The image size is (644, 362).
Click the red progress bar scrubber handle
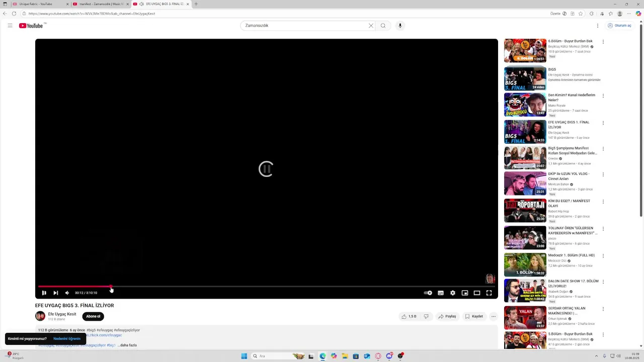tap(111, 287)
